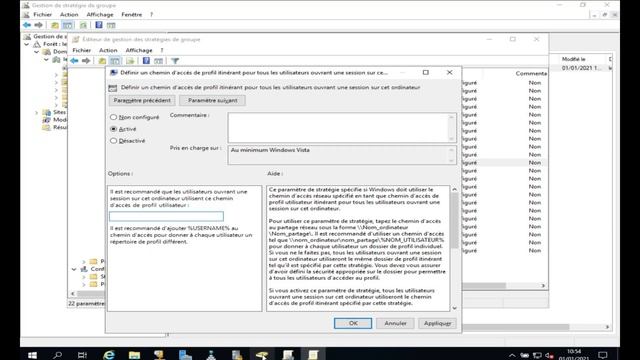Expand the S folder under Conf in Éditeur tree
The image size is (640, 360).
pos(84,277)
